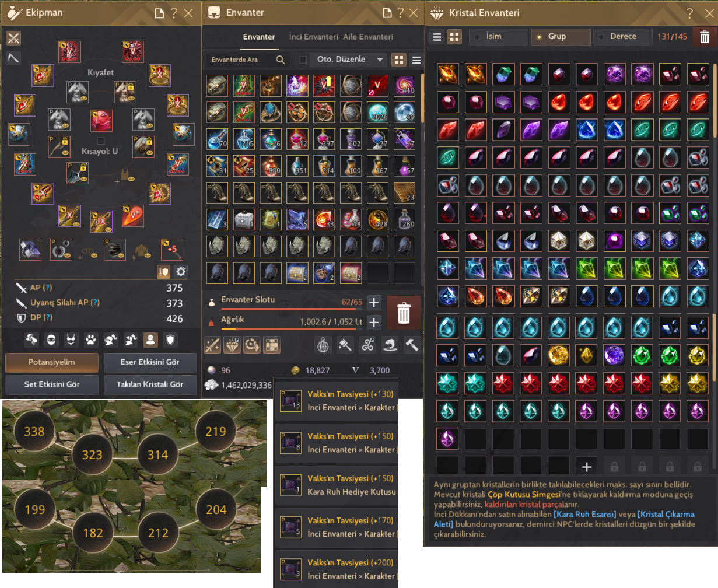Switch inventory to grid view icon

[399, 60]
